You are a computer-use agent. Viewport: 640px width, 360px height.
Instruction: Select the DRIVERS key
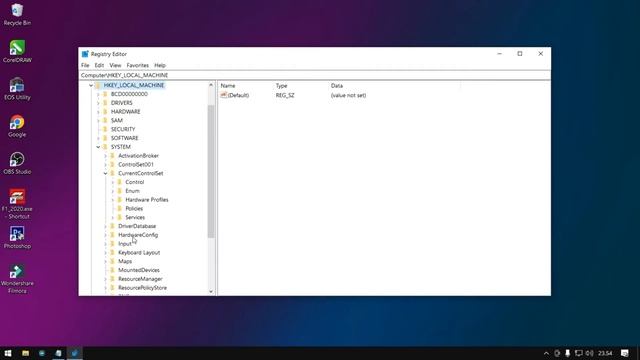(122, 103)
